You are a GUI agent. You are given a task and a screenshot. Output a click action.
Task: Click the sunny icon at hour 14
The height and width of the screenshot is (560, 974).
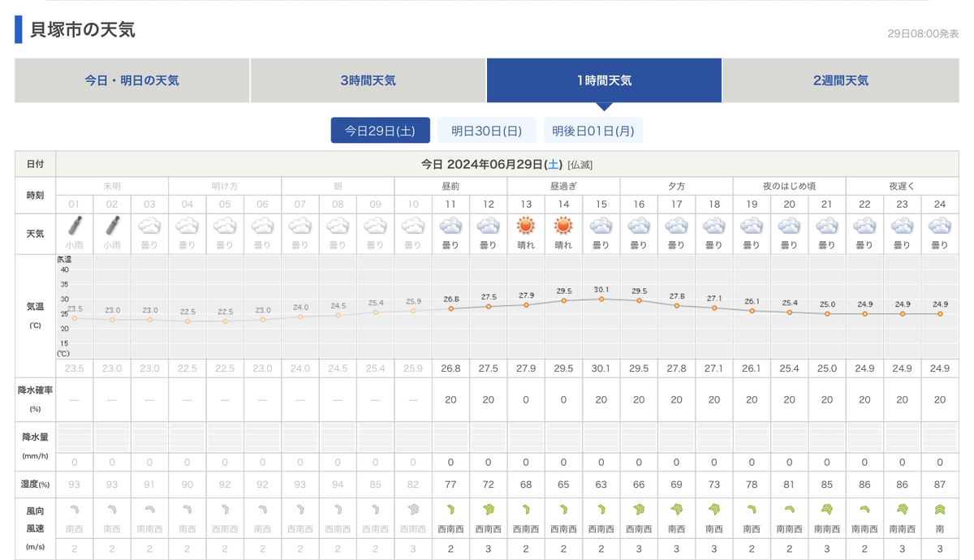tap(563, 226)
